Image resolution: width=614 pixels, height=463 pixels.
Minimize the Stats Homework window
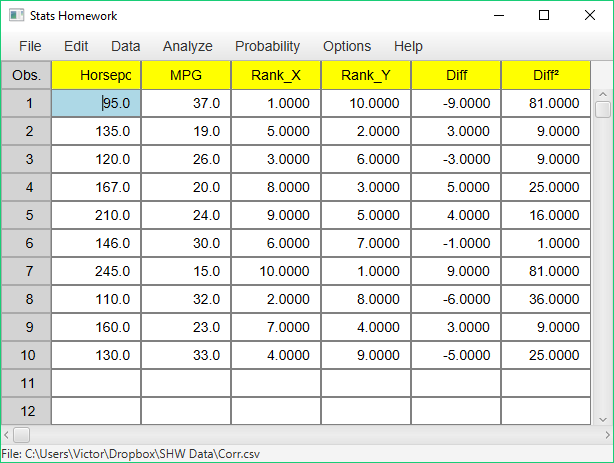pyautogui.click(x=499, y=16)
